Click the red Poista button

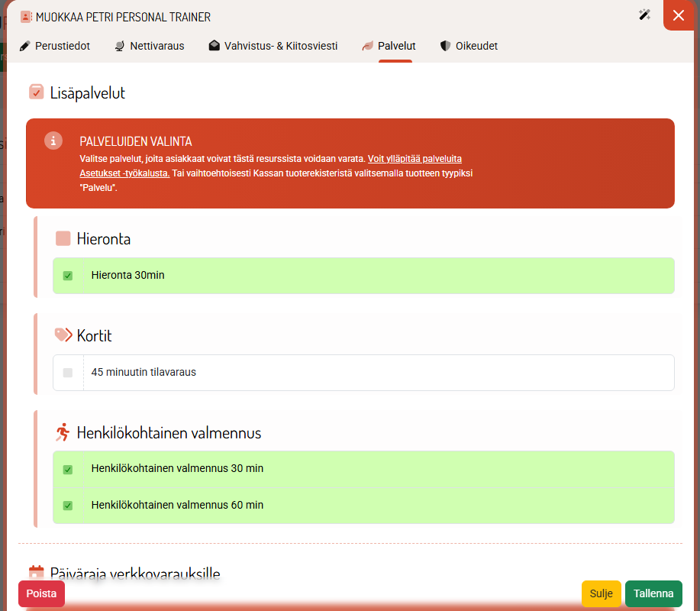point(41,593)
